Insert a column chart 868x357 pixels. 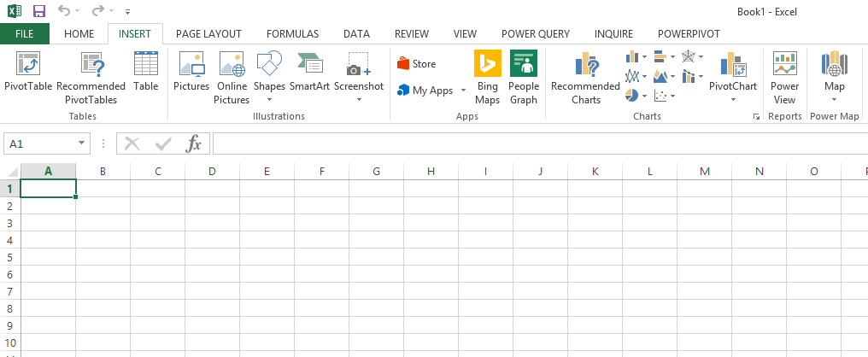click(632, 56)
